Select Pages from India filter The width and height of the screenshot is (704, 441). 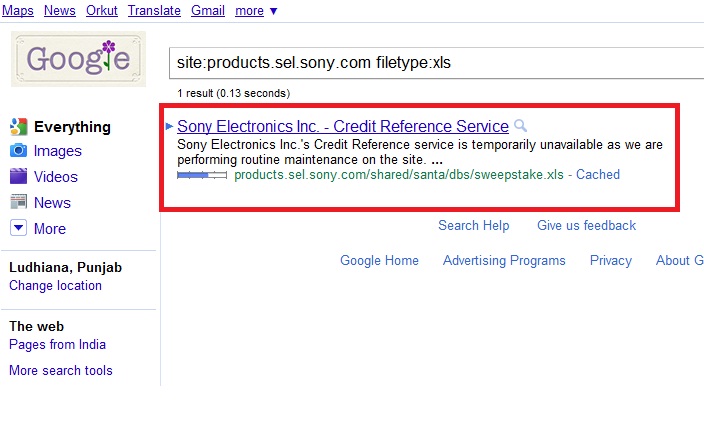pyautogui.click(x=57, y=345)
